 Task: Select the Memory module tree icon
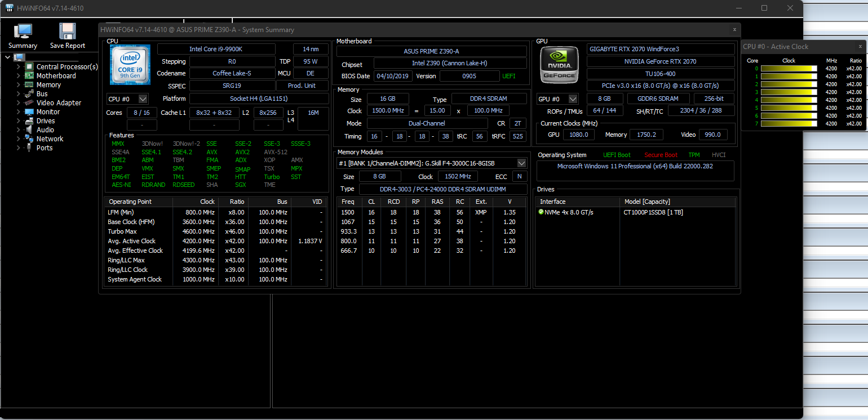29,84
